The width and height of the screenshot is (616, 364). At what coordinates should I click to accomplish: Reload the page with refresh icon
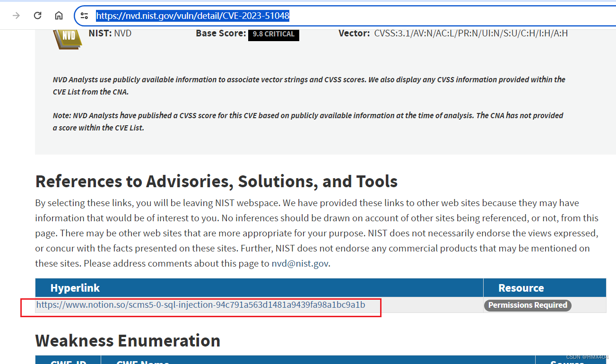[38, 16]
